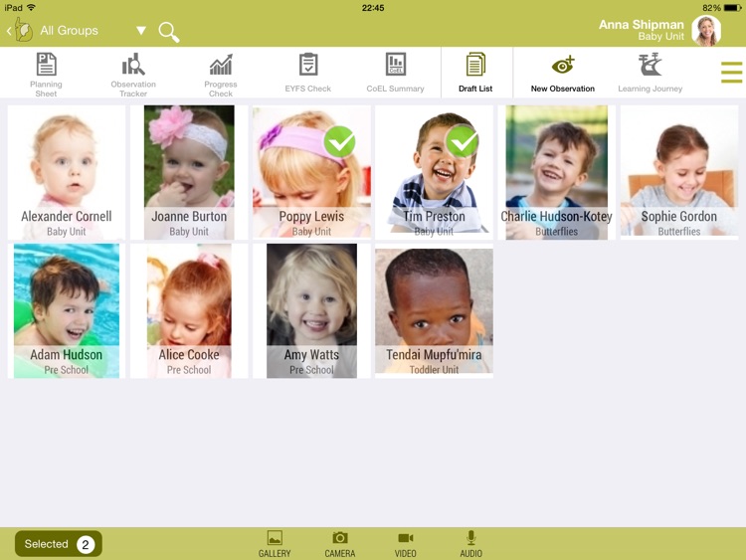The width and height of the screenshot is (746, 560).
Task: Deselect Tim Preston green checkmark
Action: 462,142
